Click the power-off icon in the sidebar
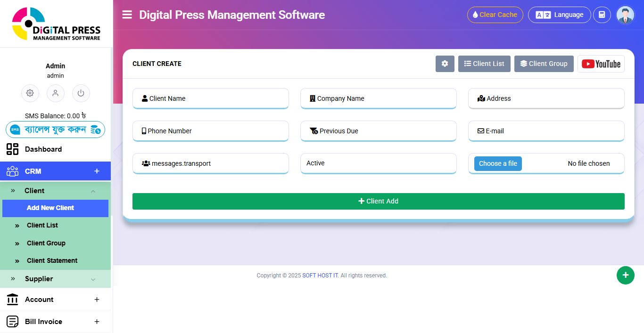This screenshot has height=333, width=644. (x=81, y=93)
